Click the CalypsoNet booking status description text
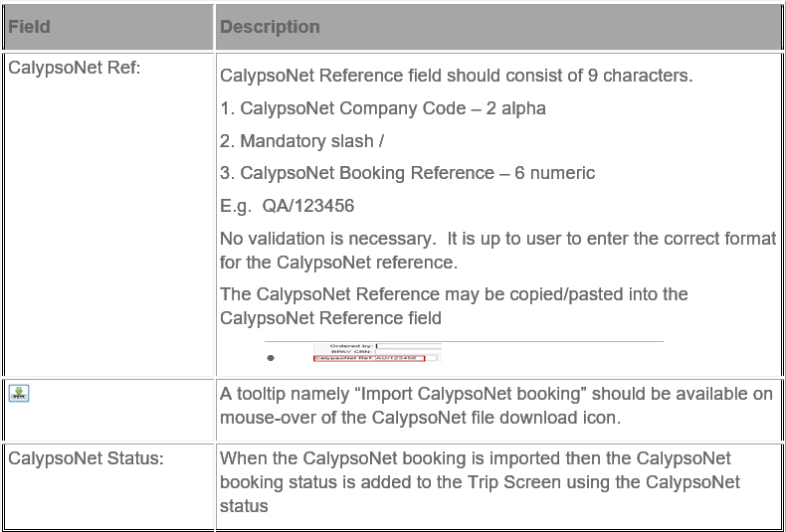Viewport: 786px width, 532px height. (480, 482)
